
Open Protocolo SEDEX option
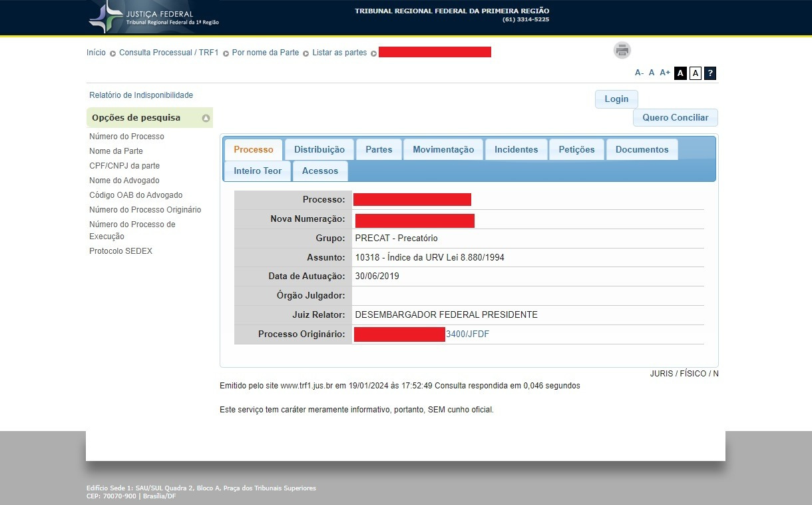pyautogui.click(x=120, y=251)
